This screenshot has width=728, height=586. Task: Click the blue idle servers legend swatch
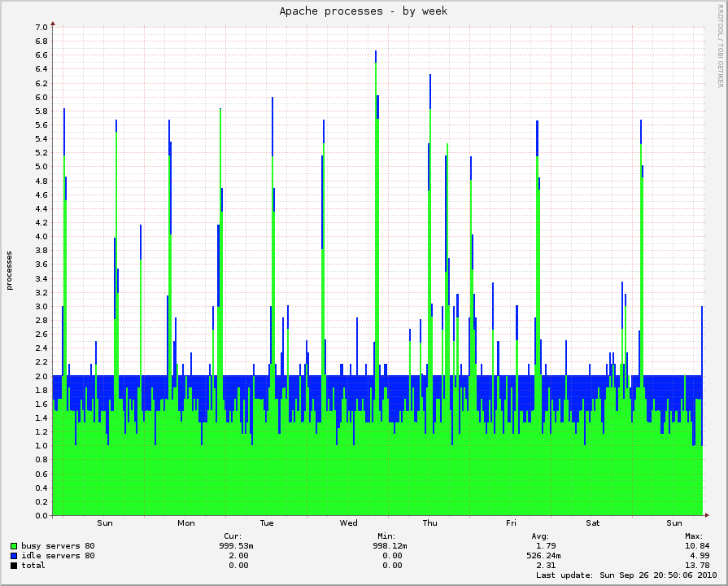coord(14,556)
